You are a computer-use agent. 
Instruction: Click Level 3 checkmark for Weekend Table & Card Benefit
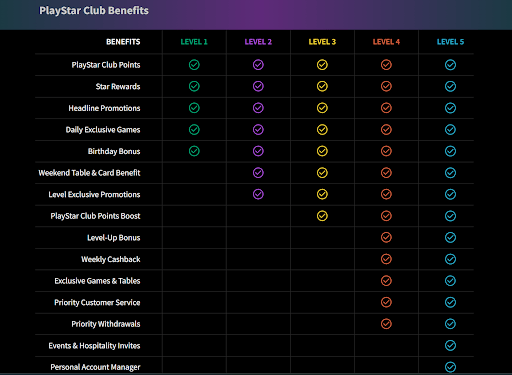click(322, 173)
